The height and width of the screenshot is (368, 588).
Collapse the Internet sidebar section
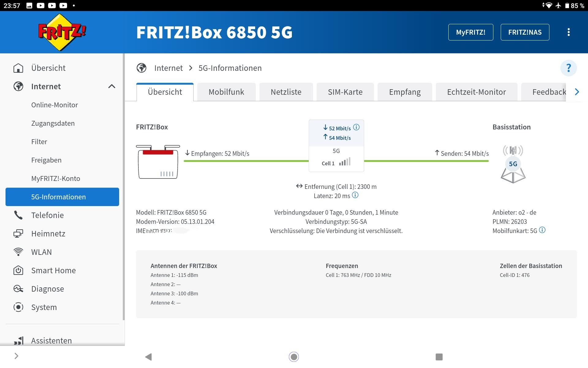[x=111, y=86]
